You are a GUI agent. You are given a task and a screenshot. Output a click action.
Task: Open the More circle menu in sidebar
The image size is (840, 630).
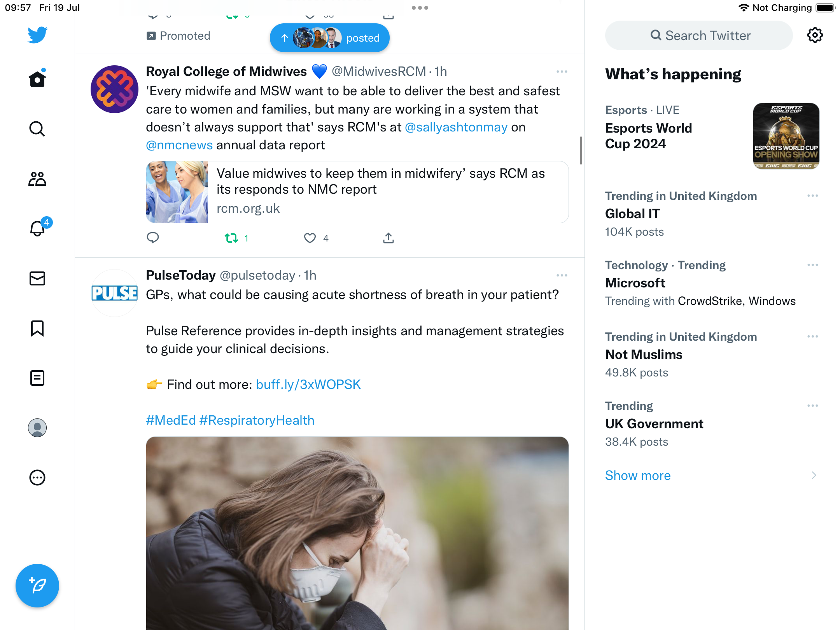(x=37, y=478)
